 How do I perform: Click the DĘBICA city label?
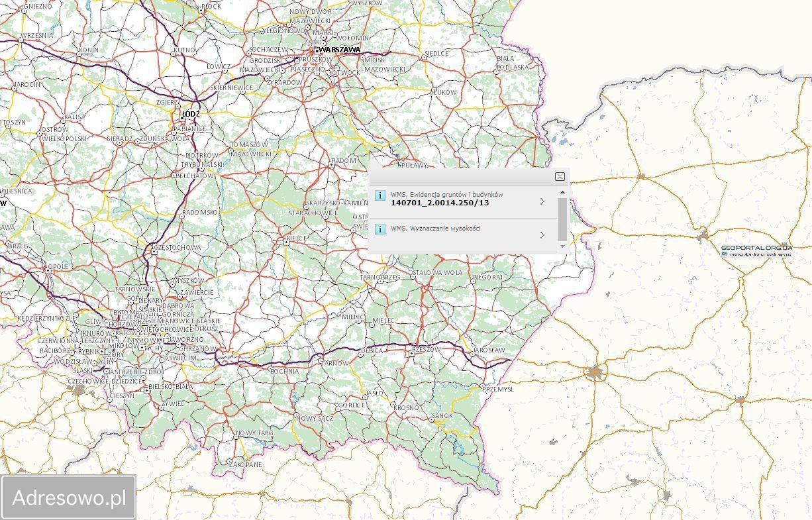point(373,351)
